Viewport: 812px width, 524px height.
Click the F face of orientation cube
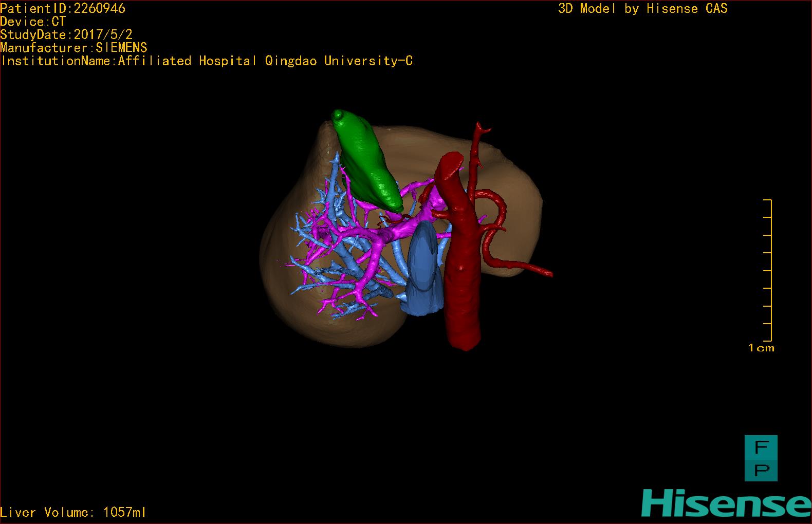click(761, 447)
